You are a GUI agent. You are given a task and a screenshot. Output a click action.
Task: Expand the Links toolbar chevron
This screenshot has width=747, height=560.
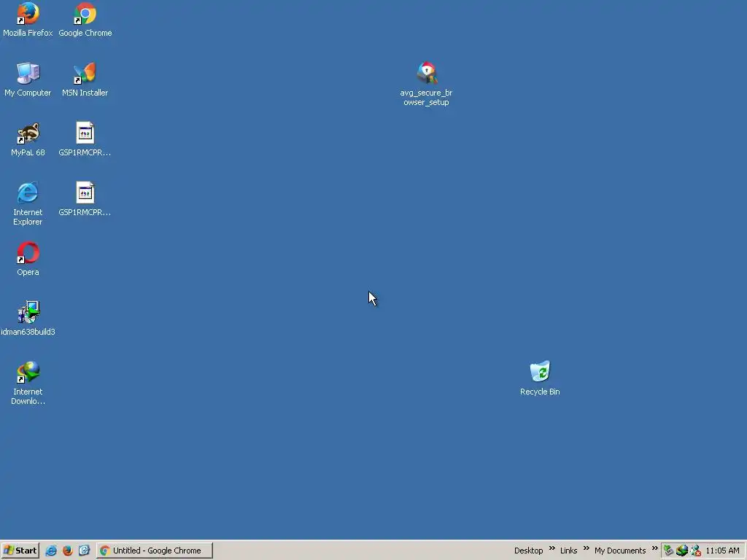click(586, 548)
